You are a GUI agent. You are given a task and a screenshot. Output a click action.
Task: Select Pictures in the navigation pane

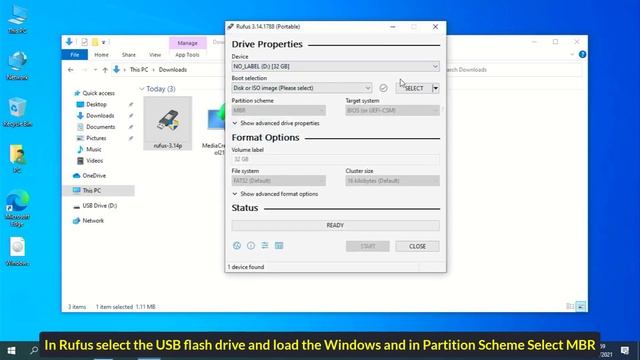[96, 138]
